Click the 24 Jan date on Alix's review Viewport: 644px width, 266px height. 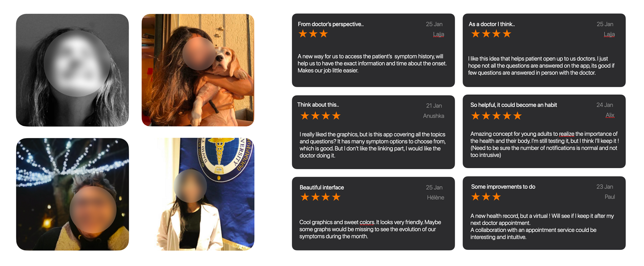(x=605, y=105)
